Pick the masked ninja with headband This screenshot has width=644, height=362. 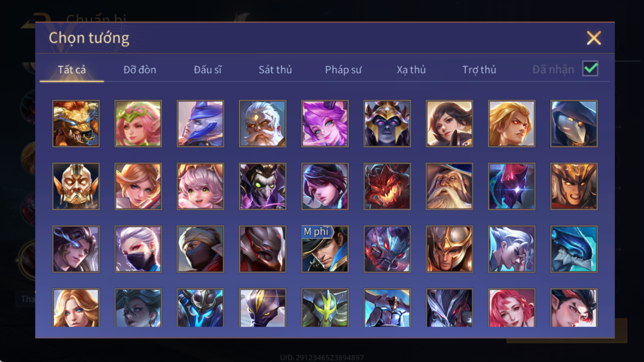[x=200, y=249]
